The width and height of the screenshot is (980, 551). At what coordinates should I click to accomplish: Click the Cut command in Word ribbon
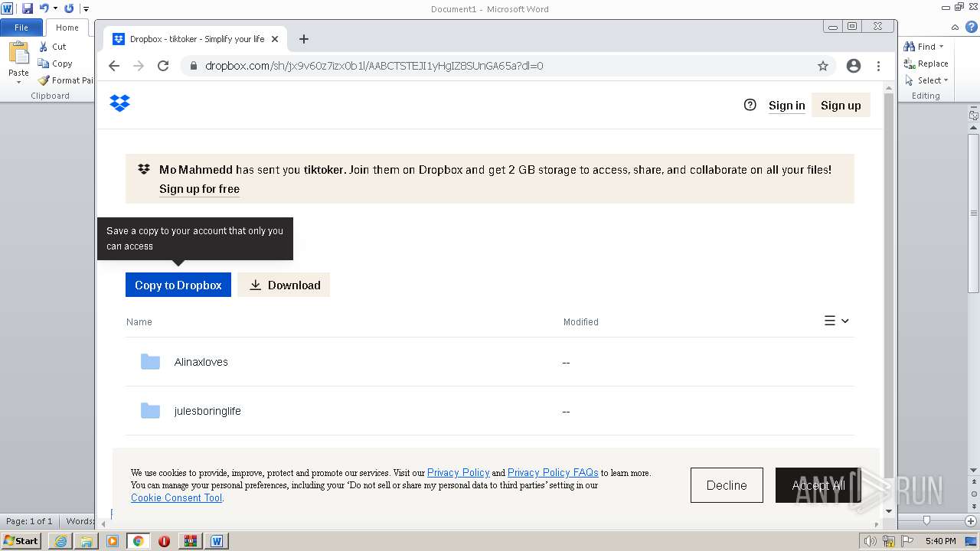click(x=53, y=47)
